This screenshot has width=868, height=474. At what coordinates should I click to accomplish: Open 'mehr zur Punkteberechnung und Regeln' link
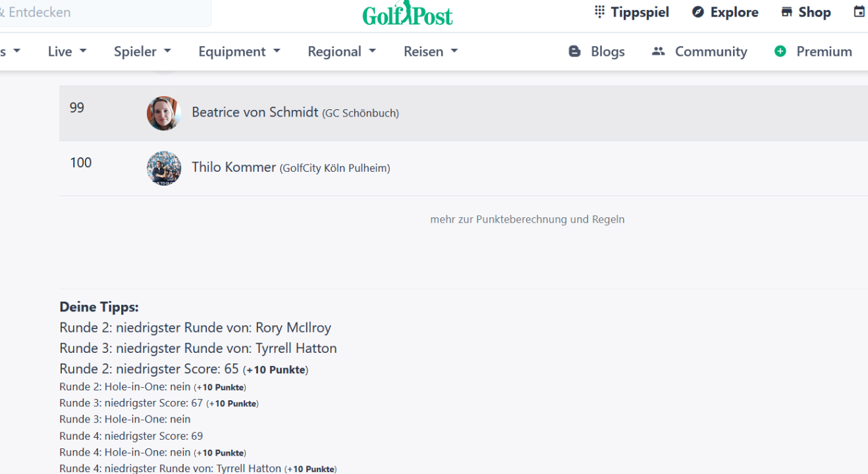528,219
